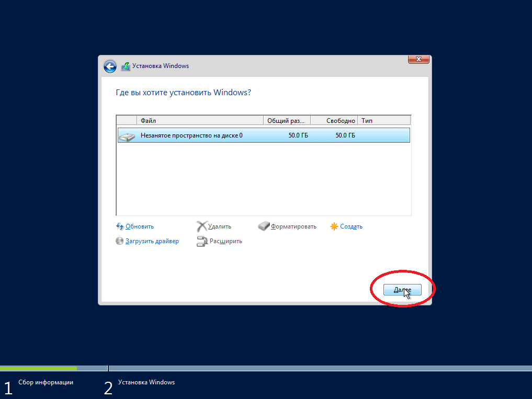Screen dimensions: 532x399
Task: Click the Тип column header
Action: tap(384, 121)
